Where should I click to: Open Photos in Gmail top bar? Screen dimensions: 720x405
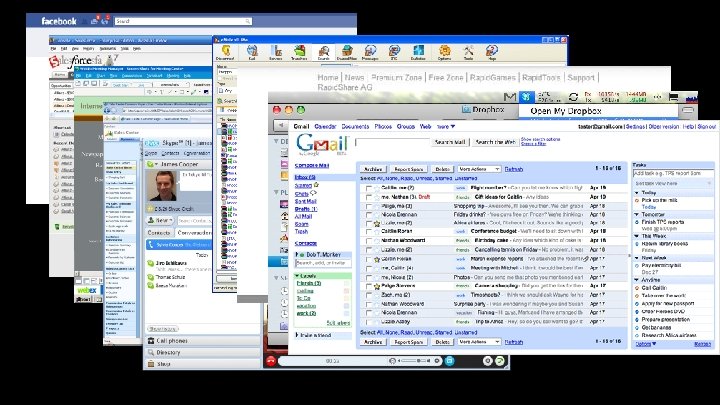[x=383, y=126]
